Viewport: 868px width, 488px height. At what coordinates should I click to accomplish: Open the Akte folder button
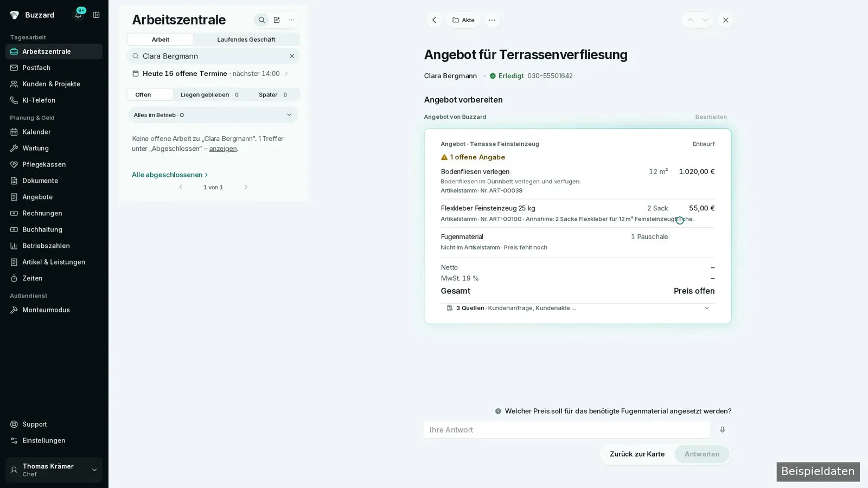click(463, 20)
